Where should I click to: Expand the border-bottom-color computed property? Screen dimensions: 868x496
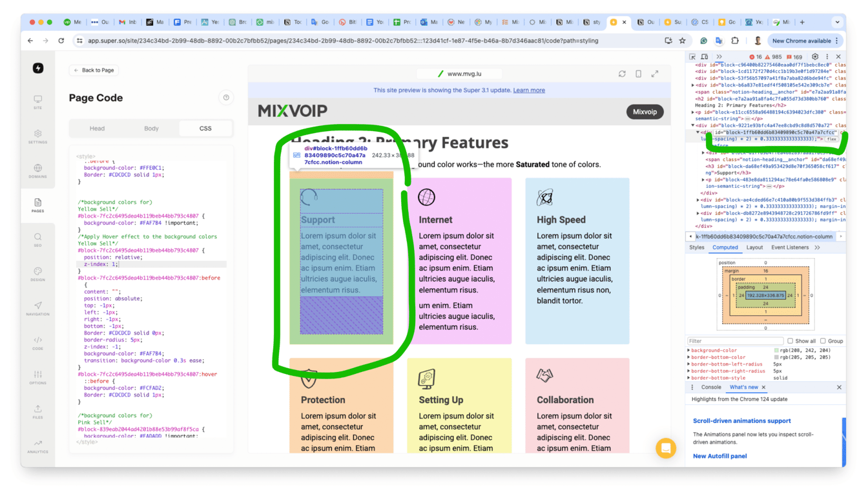tap(689, 357)
